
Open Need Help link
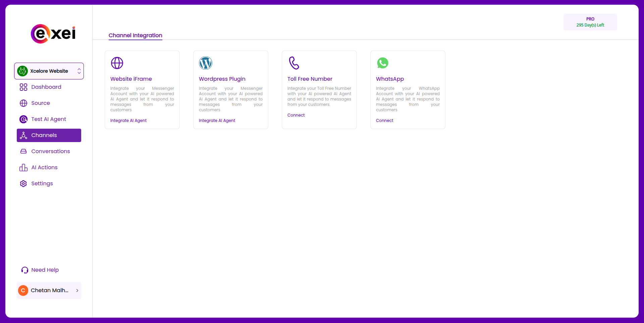pyautogui.click(x=45, y=270)
